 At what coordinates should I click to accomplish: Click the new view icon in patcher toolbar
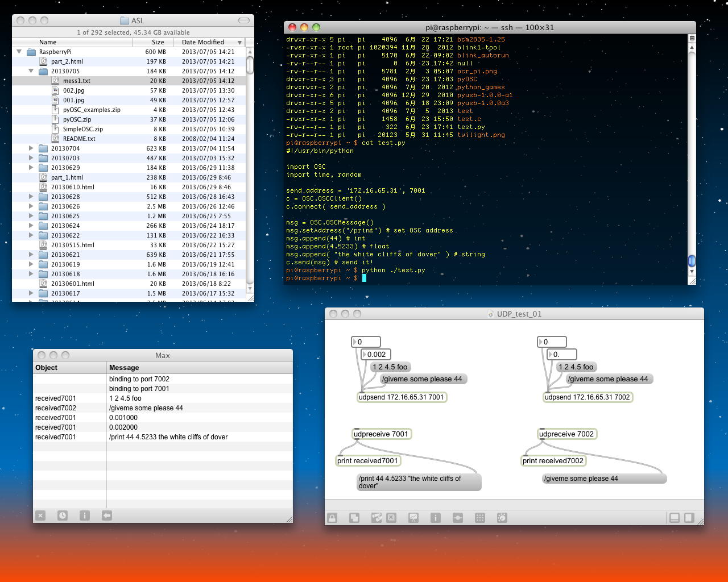354,518
